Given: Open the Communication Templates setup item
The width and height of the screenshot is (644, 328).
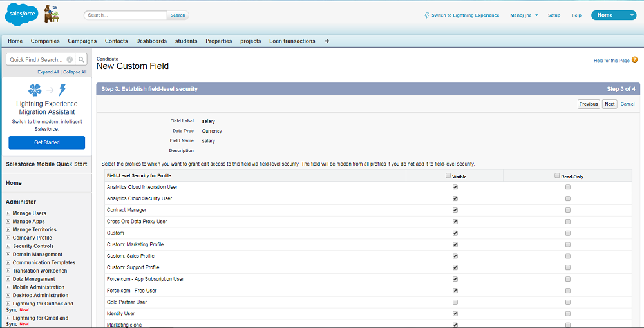Looking at the screenshot, I should tap(44, 263).
